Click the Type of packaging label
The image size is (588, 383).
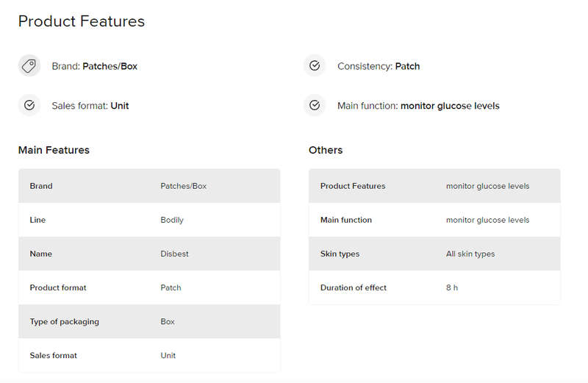65,322
